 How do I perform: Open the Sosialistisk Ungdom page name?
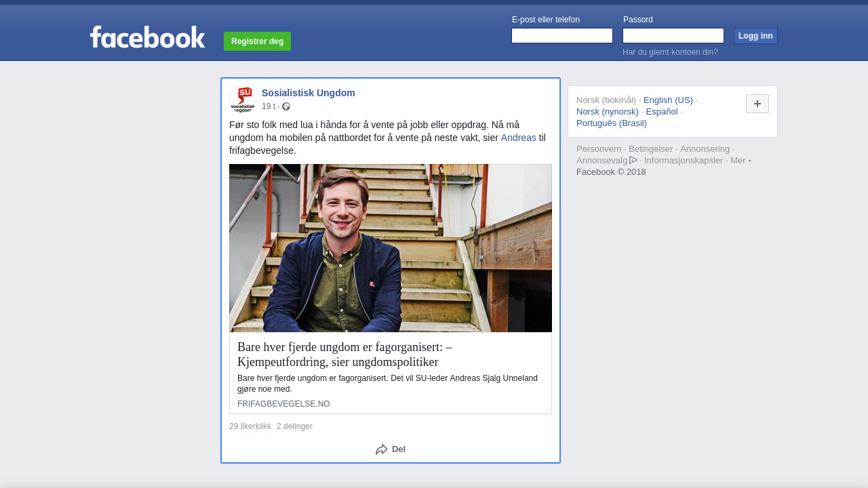click(309, 93)
